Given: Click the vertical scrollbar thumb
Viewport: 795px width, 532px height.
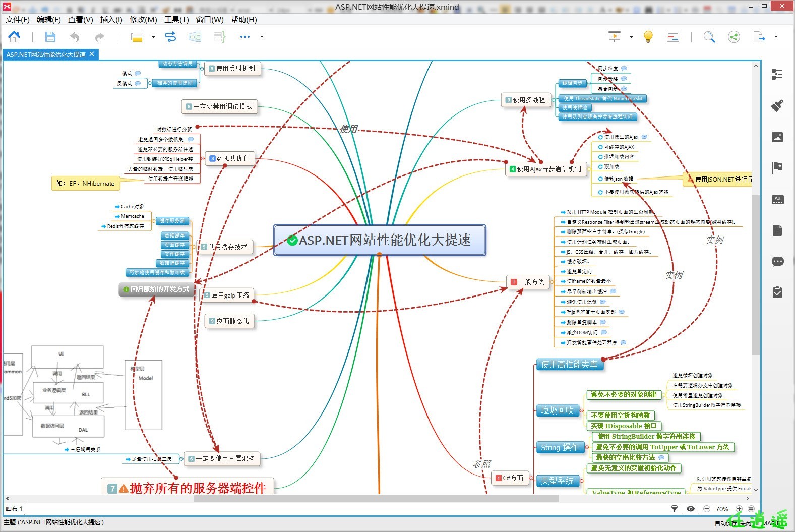Looking at the screenshot, I should [x=756, y=275].
